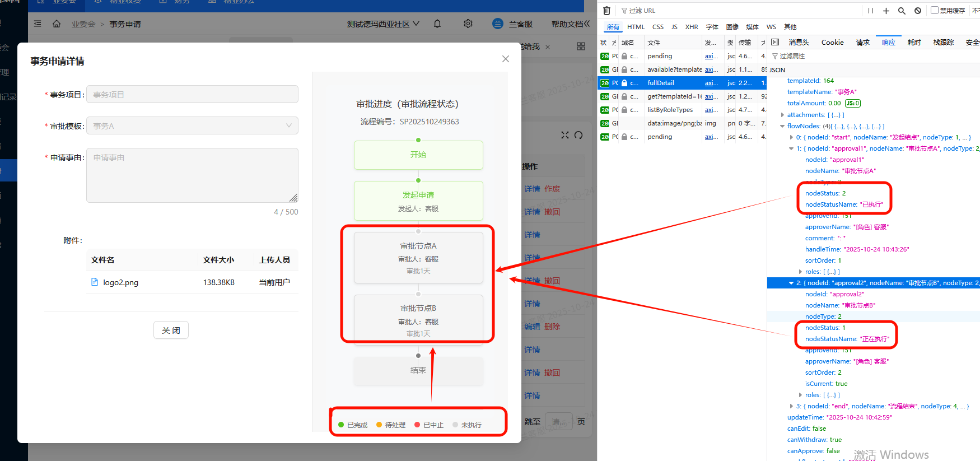Toggle the sidebar collapse menu icon
This screenshot has height=461, width=980.
(38, 24)
